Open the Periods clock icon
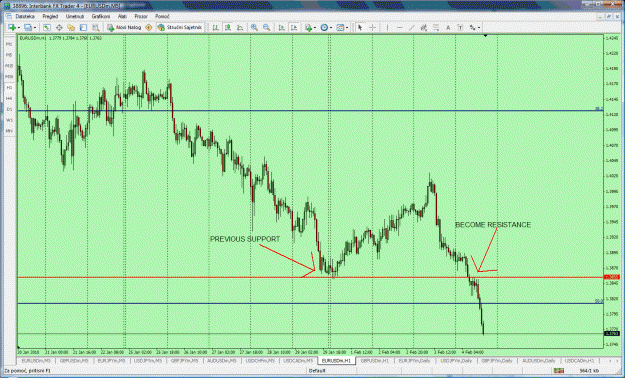The image size is (625, 378). click(324, 28)
